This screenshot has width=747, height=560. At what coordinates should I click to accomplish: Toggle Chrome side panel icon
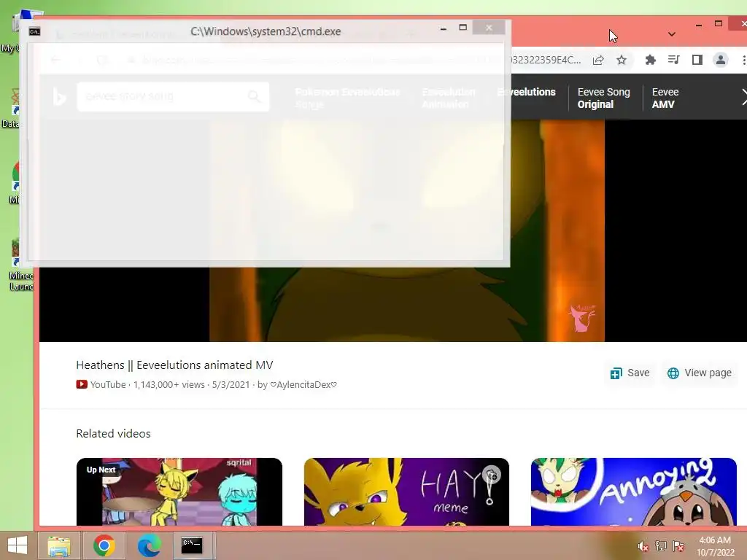pos(697,60)
